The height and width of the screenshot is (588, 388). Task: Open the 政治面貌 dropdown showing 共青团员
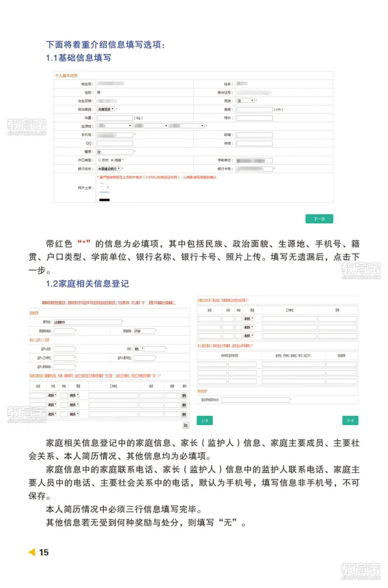pos(106,109)
